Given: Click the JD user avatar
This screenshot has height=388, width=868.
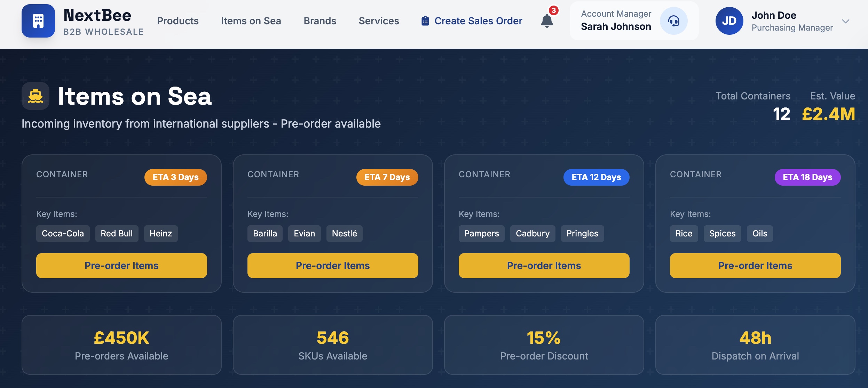Looking at the screenshot, I should point(729,21).
